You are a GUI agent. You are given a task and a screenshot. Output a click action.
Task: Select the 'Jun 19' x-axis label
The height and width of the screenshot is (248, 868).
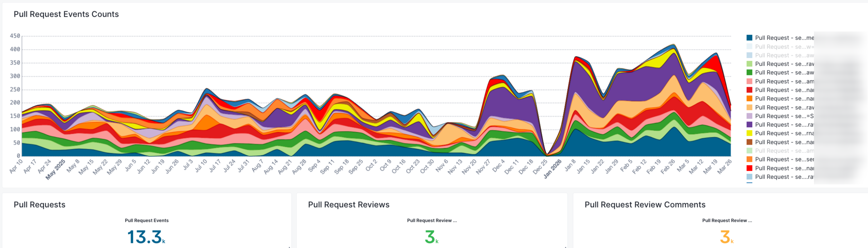[x=158, y=167]
